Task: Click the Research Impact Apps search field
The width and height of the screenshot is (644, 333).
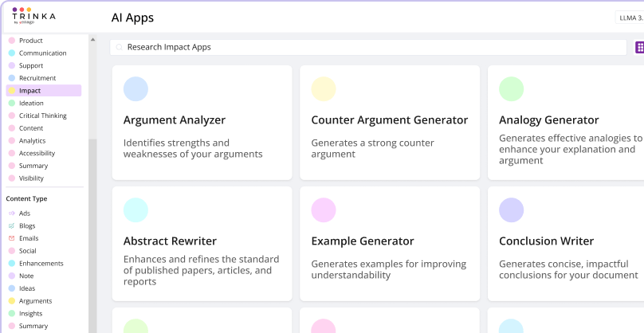Action: coord(367,48)
